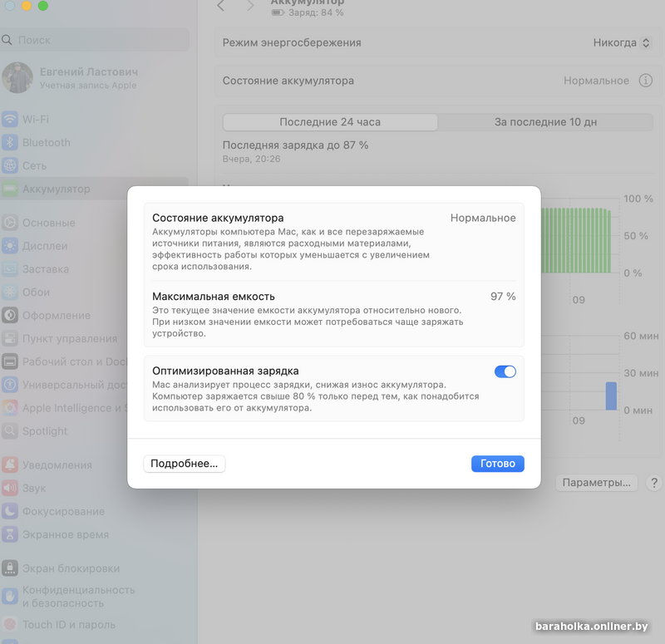Toggle Оптимизированная зарядка switch off
The width and height of the screenshot is (665, 644).
[x=505, y=371]
